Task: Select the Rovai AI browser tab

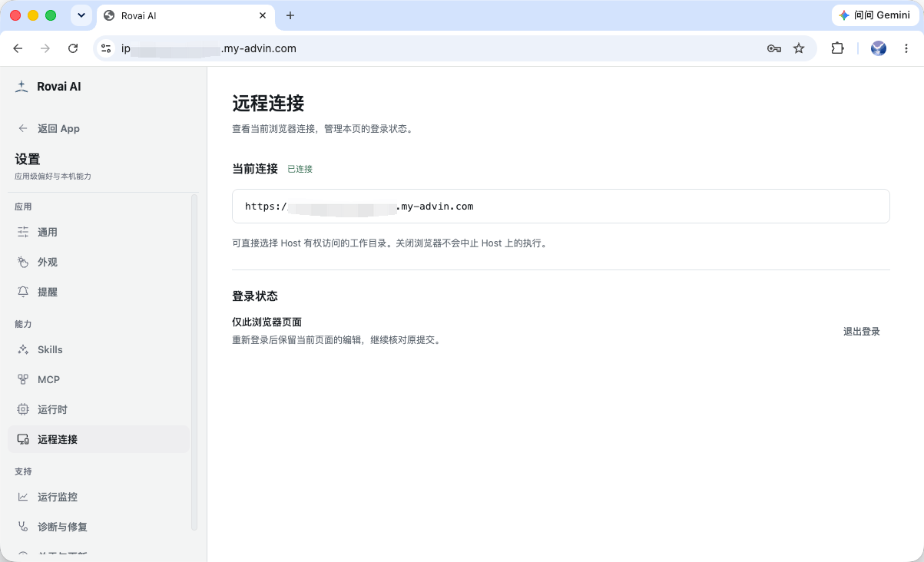Action: pyautogui.click(x=186, y=15)
